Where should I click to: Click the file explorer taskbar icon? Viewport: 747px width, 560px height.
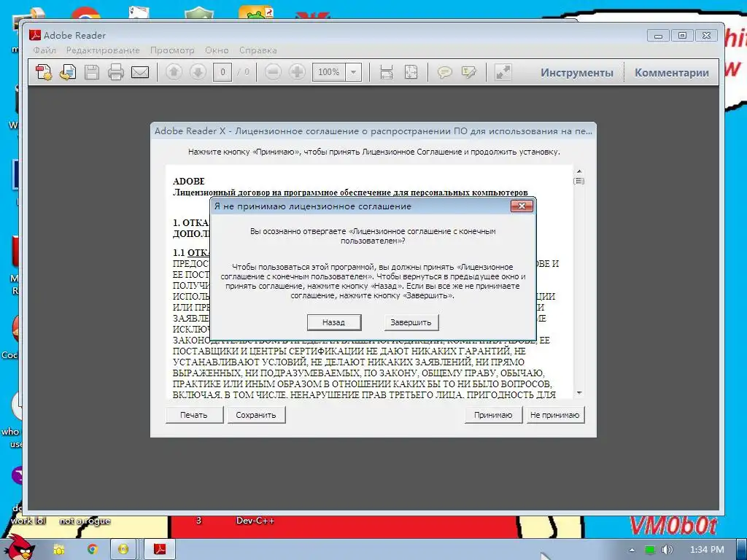pos(58,550)
